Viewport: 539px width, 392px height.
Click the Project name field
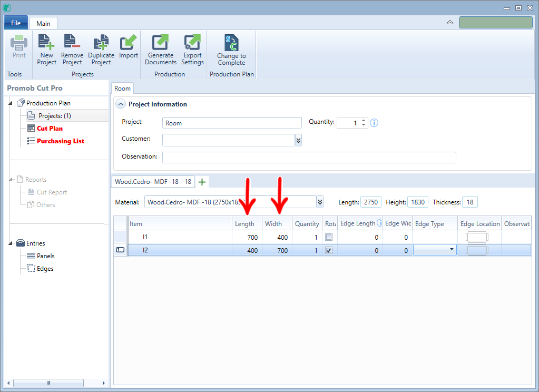coord(232,123)
